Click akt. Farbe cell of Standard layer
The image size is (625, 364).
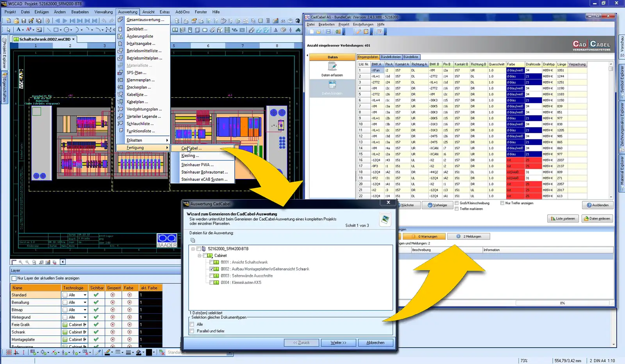151,295
